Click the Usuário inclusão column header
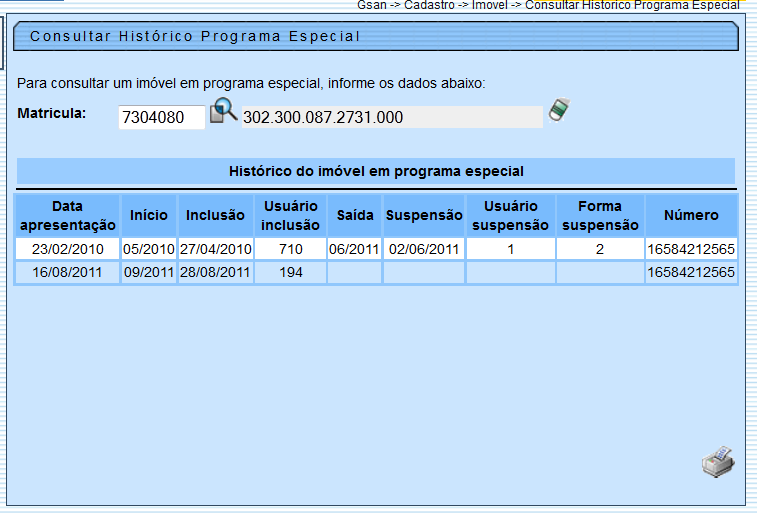This screenshot has height=513, width=757. point(290,215)
